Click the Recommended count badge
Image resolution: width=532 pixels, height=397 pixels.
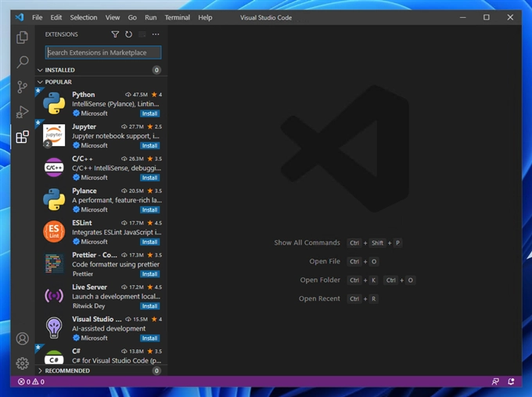[x=156, y=370]
